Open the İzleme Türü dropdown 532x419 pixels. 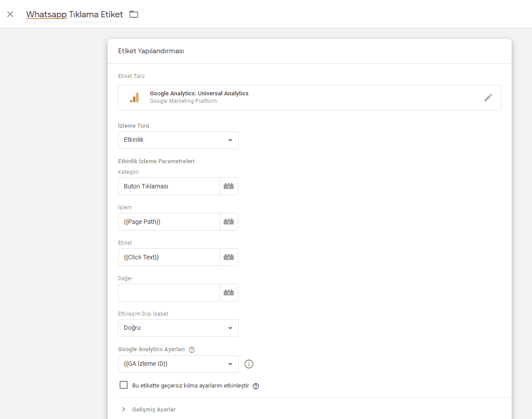pos(179,140)
